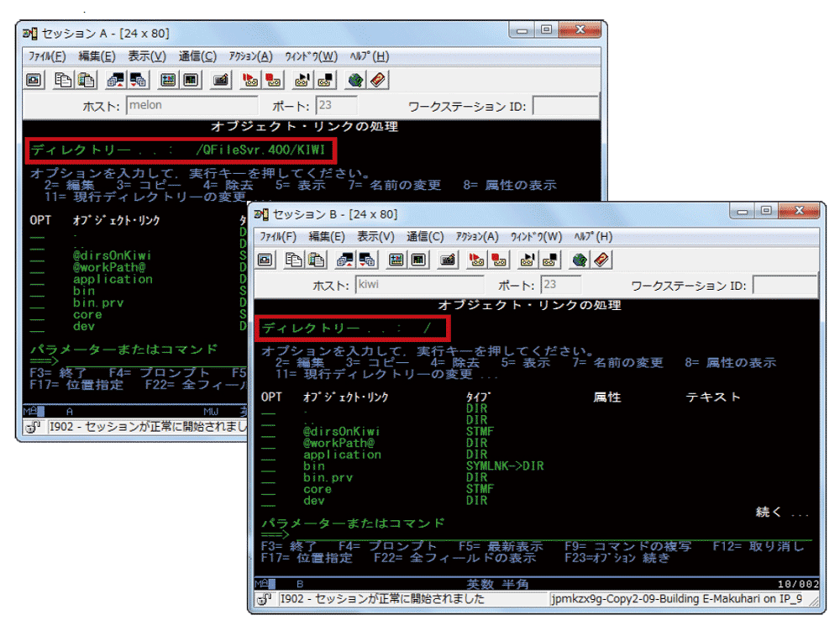The width and height of the screenshot is (840, 631).
Task: Click core entry in Session B list
Action: click(318, 489)
